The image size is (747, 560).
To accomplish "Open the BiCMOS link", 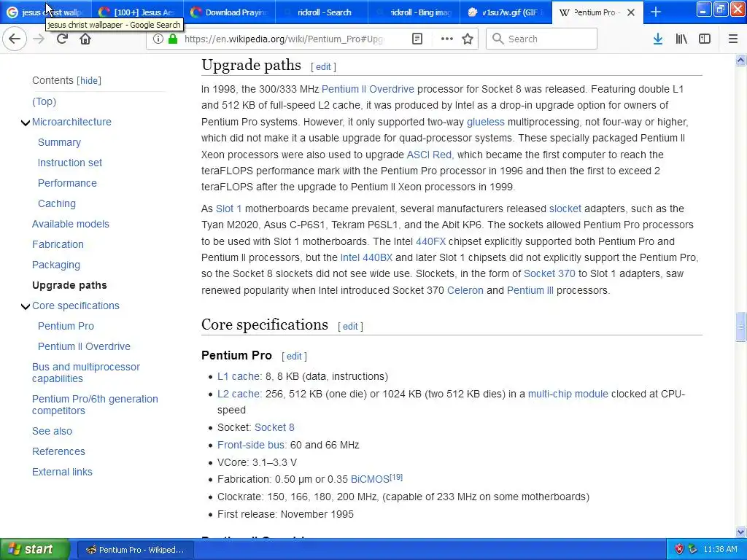I will click(370, 480).
